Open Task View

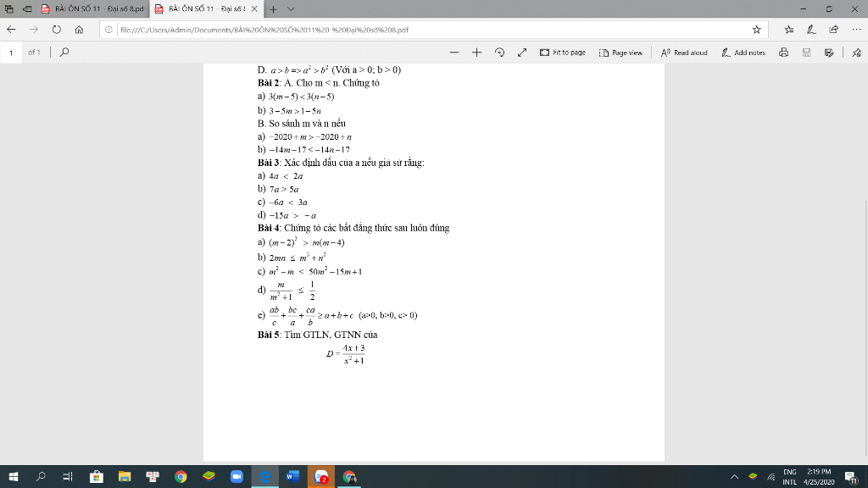click(x=68, y=476)
